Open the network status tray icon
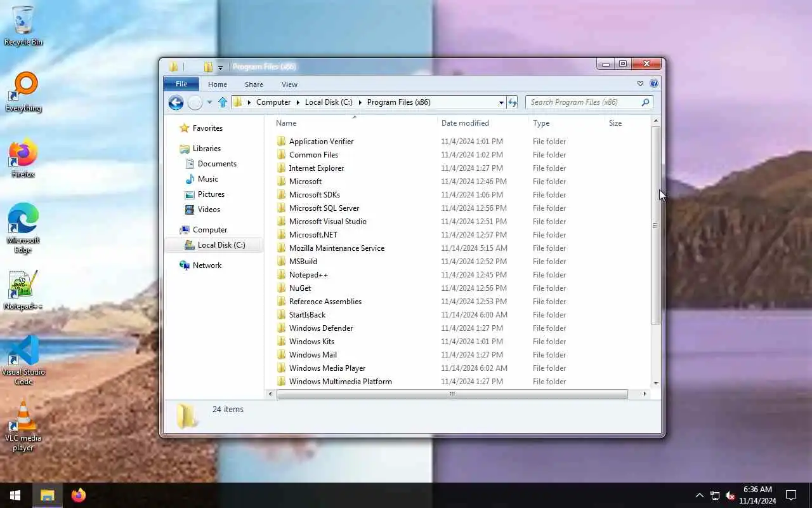Image resolution: width=812 pixels, height=508 pixels. coord(715,495)
